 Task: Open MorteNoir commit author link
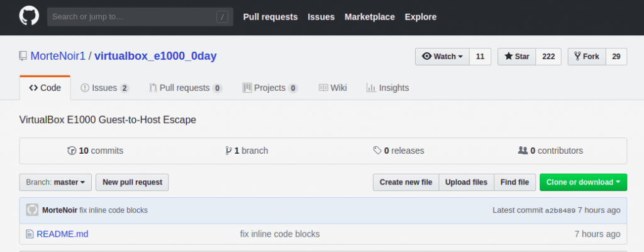coord(60,210)
